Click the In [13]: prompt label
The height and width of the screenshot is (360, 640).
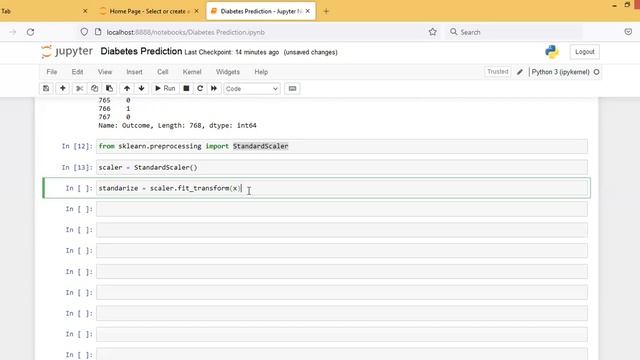click(77, 167)
